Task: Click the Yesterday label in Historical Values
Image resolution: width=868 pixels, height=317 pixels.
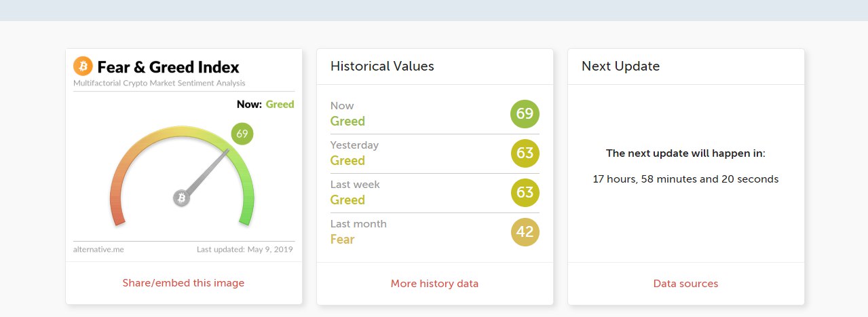Action: tap(354, 145)
